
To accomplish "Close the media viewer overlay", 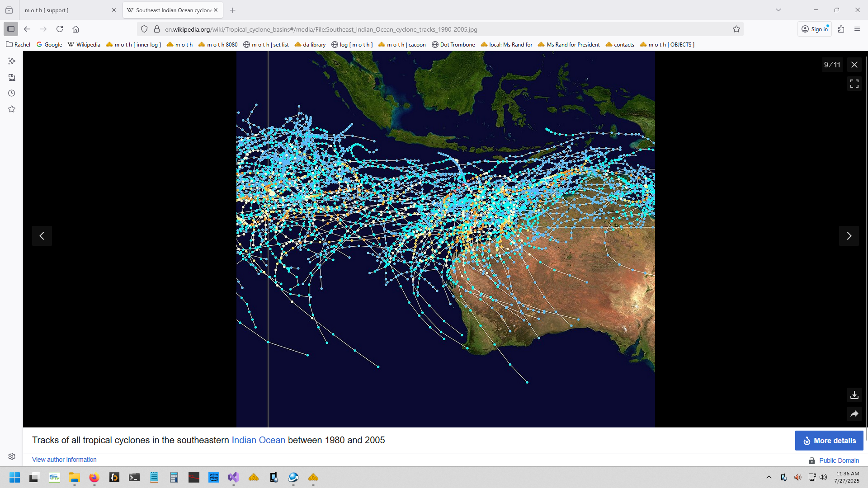I will pyautogui.click(x=854, y=65).
